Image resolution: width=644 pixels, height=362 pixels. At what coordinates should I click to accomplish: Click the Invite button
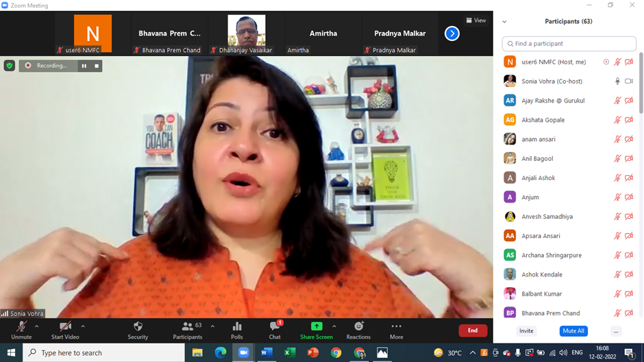(x=526, y=331)
